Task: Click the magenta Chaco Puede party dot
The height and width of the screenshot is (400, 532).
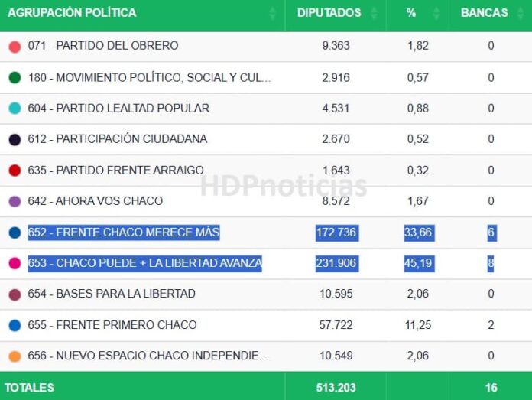Action: pos(15,263)
